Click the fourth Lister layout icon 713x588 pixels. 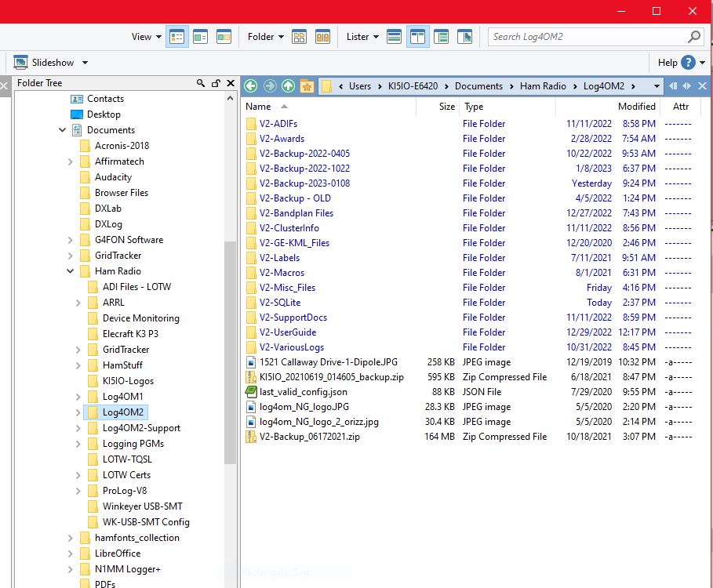[x=464, y=37]
